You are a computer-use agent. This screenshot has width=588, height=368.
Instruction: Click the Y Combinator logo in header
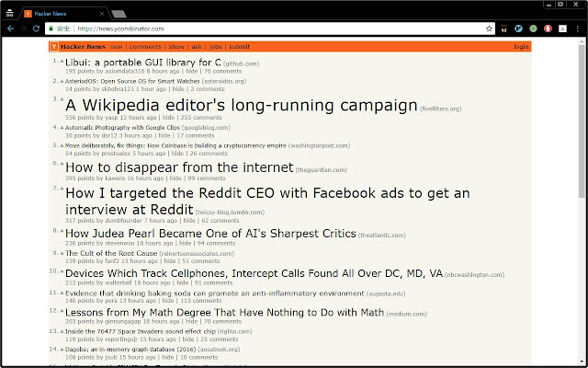(54, 47)
